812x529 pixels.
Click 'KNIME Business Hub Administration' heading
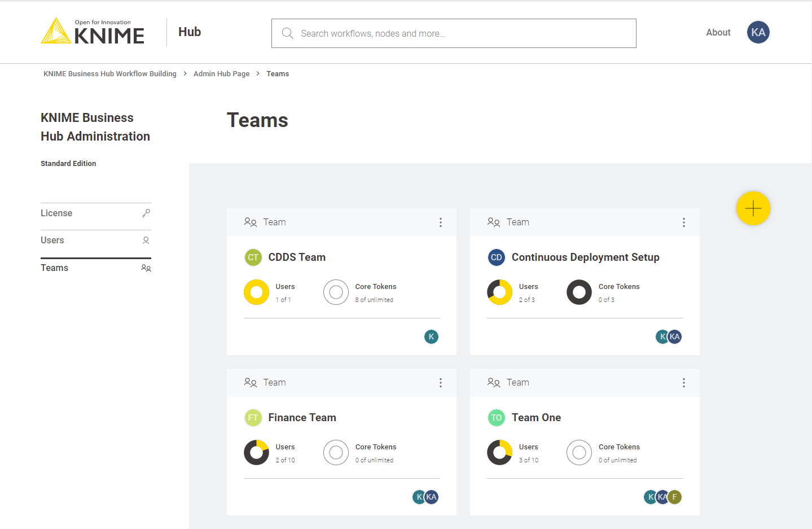(x=95, y=127)
